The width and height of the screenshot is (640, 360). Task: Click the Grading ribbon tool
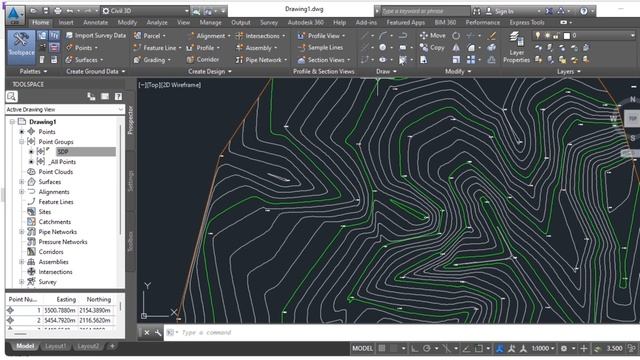tap(152, 60)
